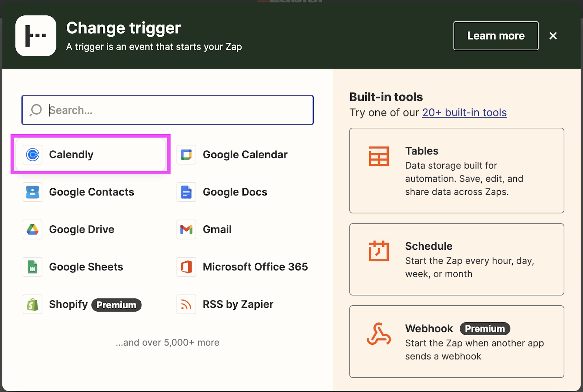583x392 pixels.
Task: Select the Tables title text
Action: tap(422, 151)
